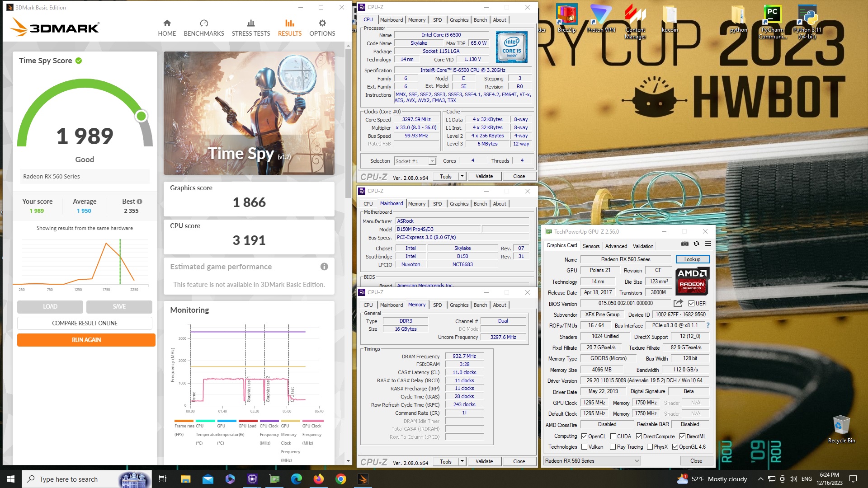Open 3DMark Home icon

[x=167, y=23]
